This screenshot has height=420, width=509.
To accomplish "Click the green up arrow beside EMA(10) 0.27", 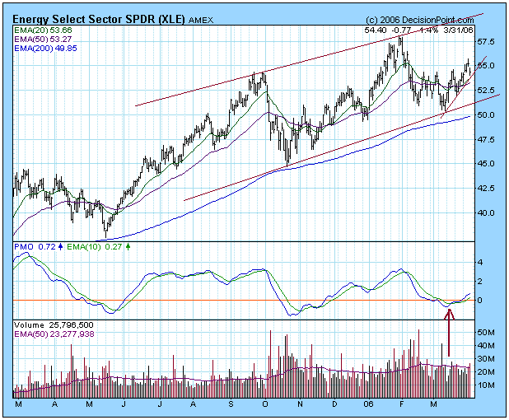I will pyautogui.click(x=128, y=247).
